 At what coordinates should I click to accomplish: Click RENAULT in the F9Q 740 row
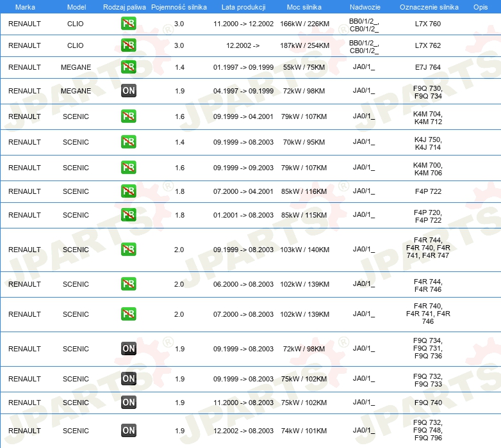[x=24, y=403]
